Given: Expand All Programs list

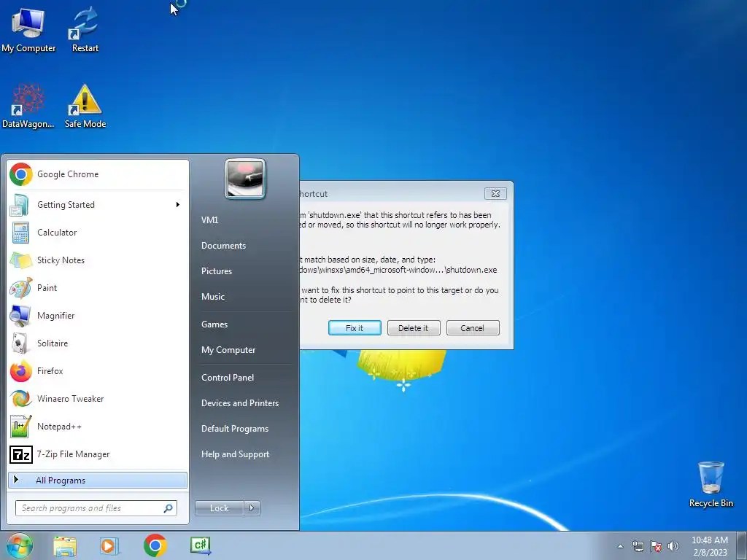Looking at the screenshot, I should click(x=98, y=480).
